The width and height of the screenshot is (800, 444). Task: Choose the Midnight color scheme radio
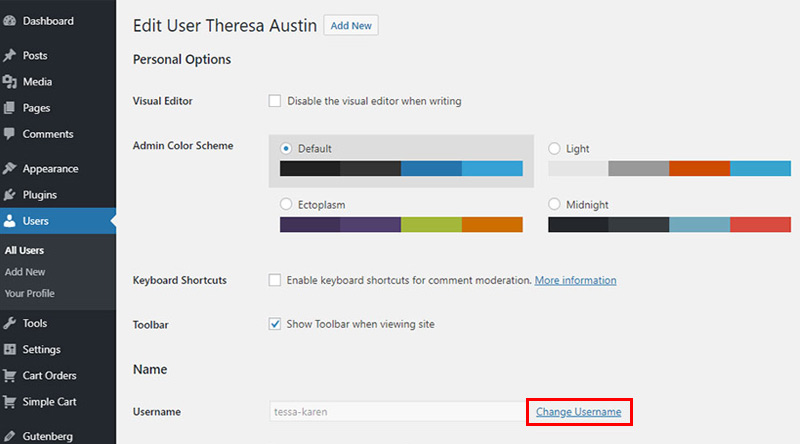554,204
